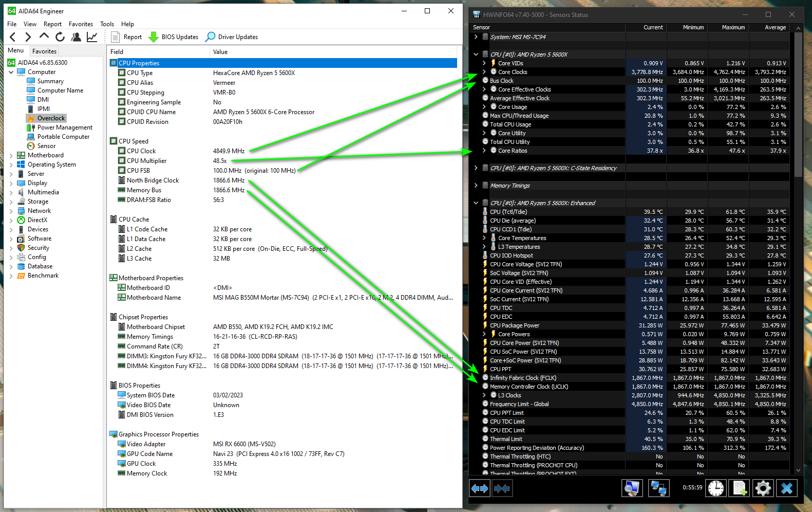Switch to the Menu tab in sidebar
This screenshot has width=812, height=512.
click(x=16, y=50)
